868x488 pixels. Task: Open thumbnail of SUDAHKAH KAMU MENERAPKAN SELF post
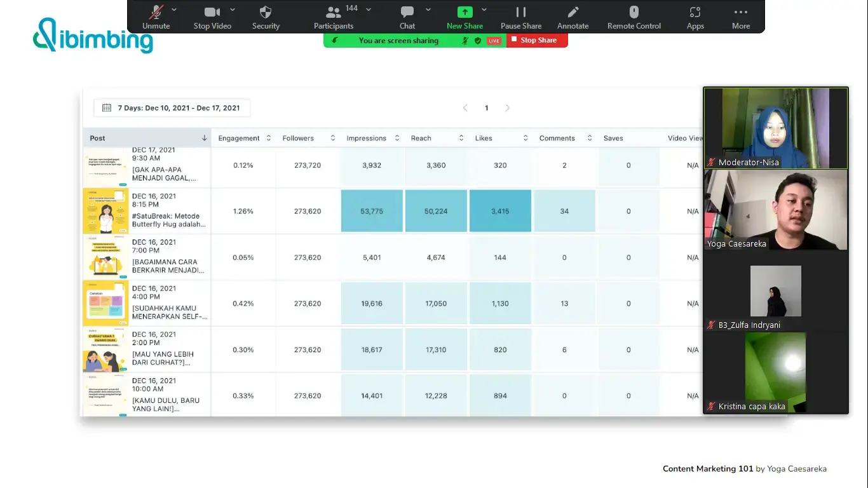105,303
